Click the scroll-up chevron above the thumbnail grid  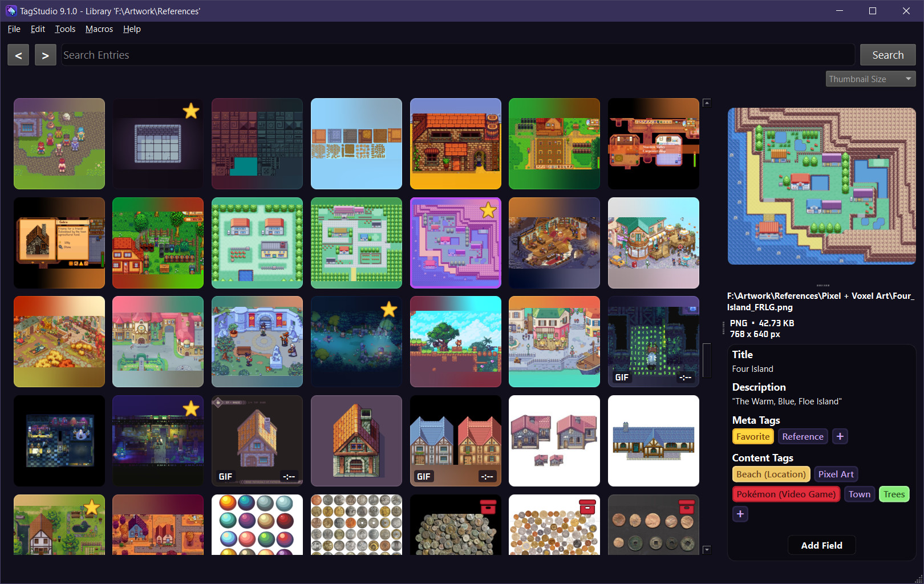click(x=707, y=102)
